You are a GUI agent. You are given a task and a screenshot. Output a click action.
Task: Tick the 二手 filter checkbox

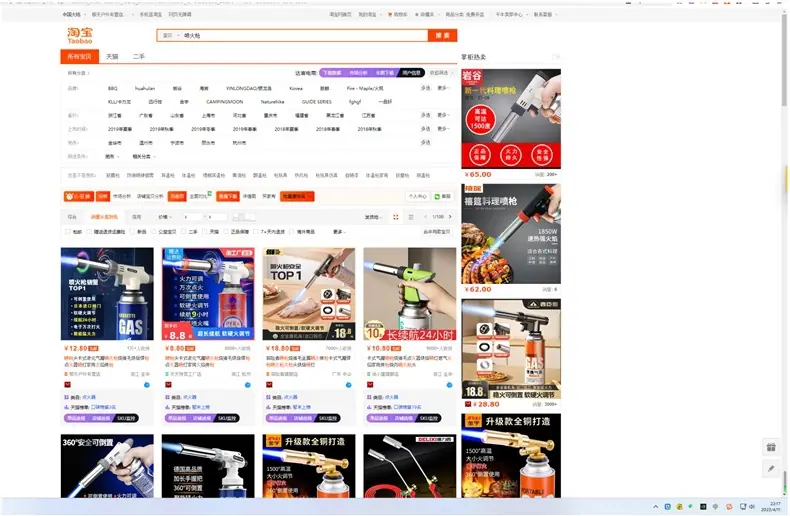[x=184, y=232]
